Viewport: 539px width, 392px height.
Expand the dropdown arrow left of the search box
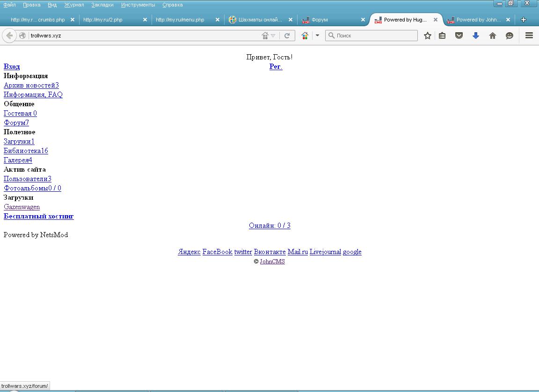click(317, 36)
